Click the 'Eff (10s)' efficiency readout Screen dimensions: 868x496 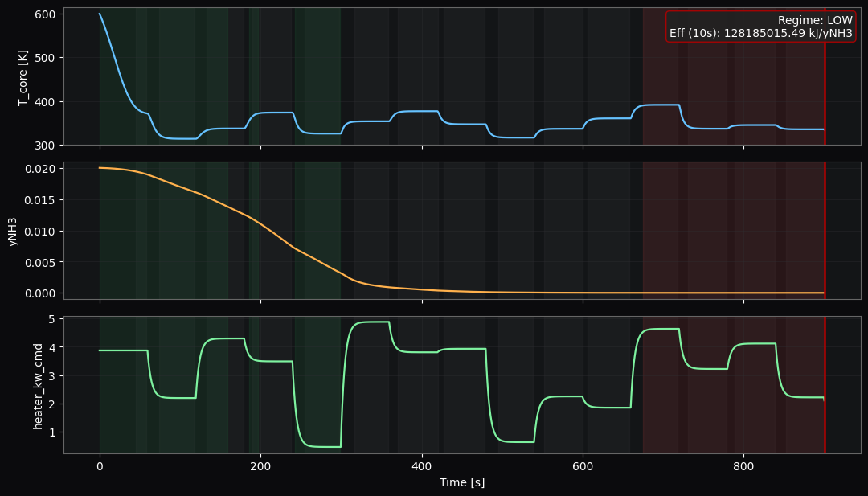[x=760, y=33]
